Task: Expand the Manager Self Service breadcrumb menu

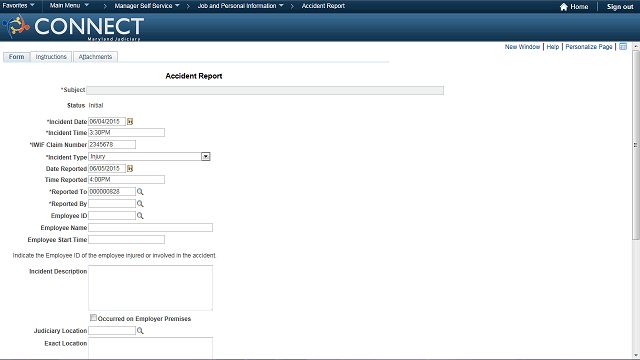Action: [x=147, y=6]
